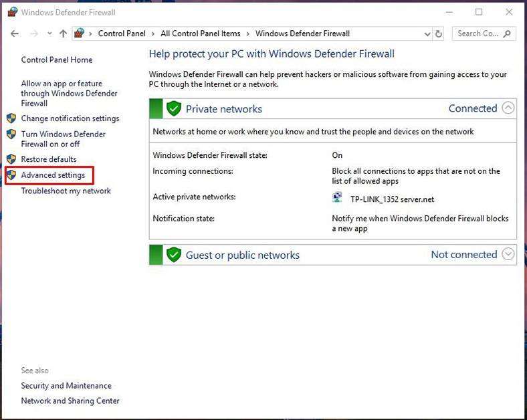Expand the chevron after All Control Panel Items
Image resolution: width=527 pixels, height=420 pixels.
(x=247, y=34)
